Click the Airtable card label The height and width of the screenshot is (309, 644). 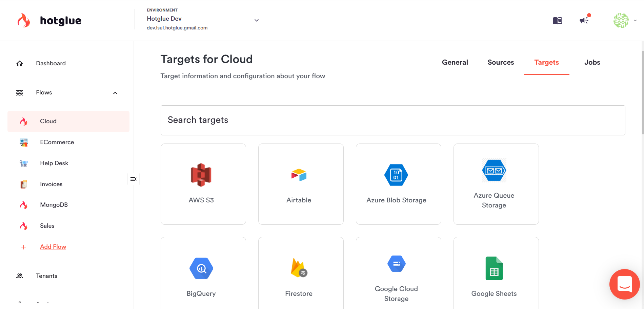(x=299, y=200)
